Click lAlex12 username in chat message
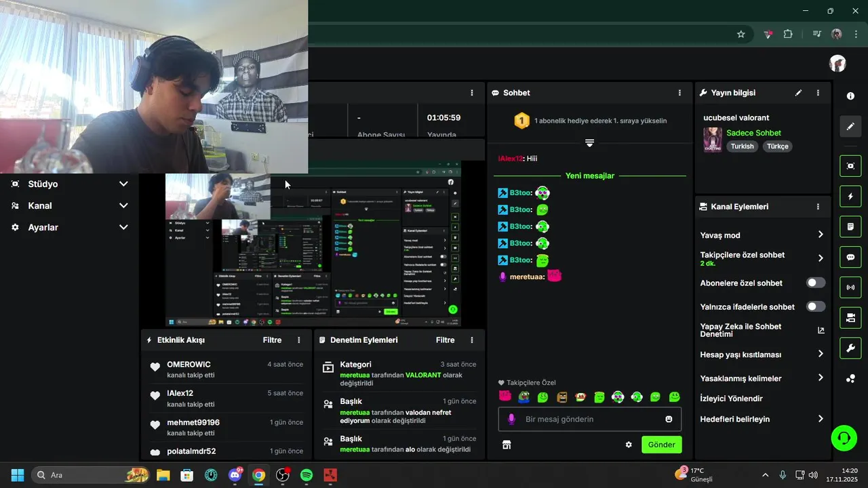 pos(510,158)
